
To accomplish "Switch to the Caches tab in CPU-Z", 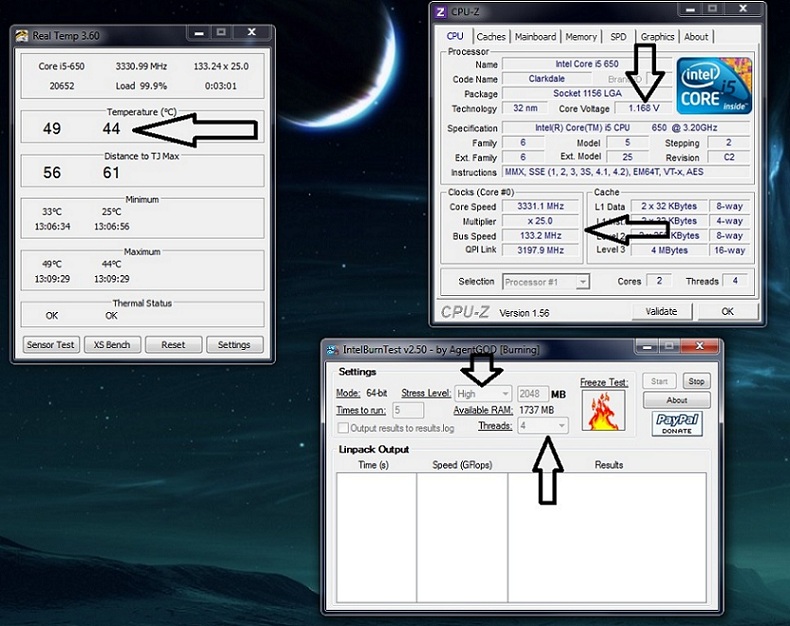I will coord(491,37).
